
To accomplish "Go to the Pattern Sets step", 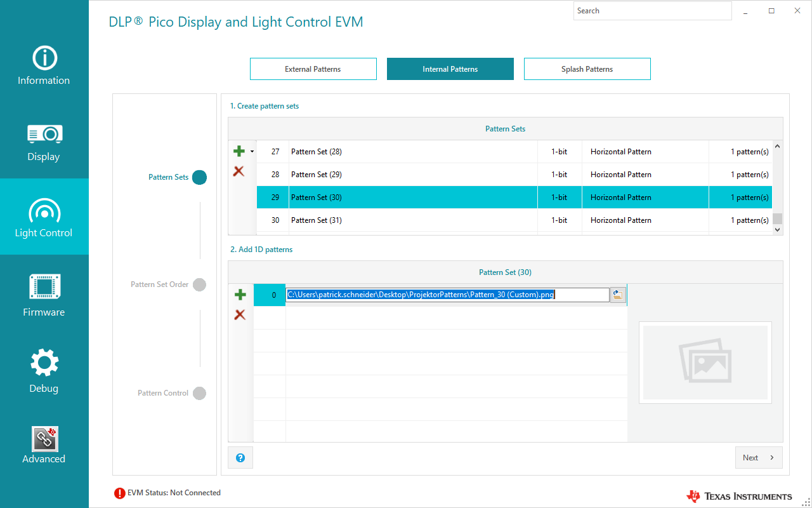I will 199,177.
